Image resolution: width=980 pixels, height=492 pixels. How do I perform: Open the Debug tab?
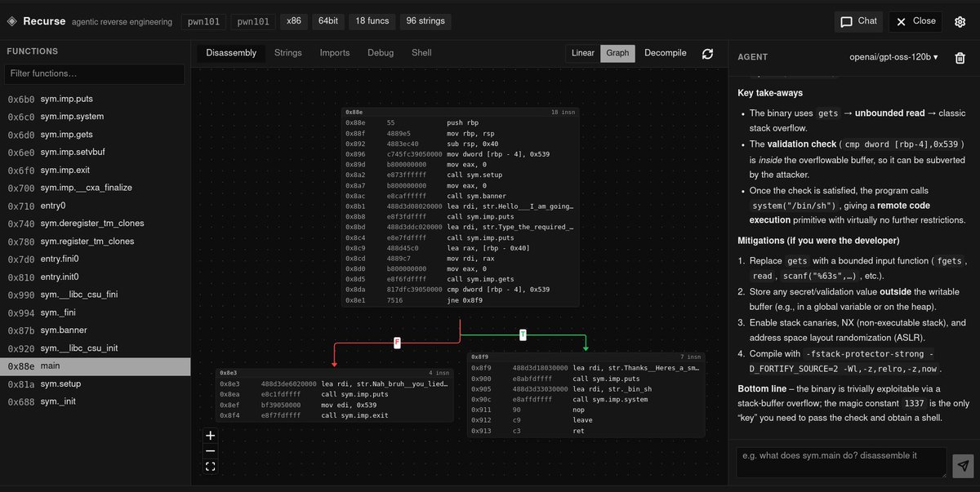381,53
